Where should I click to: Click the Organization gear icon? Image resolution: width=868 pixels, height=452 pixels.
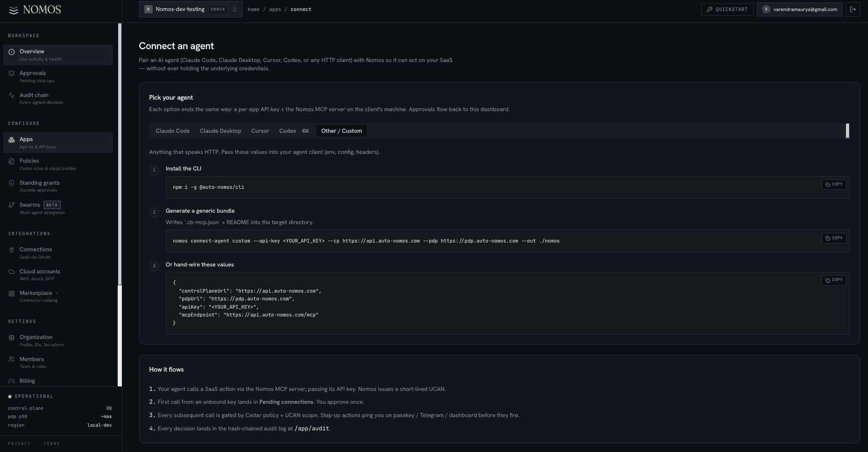pos(11,338)
